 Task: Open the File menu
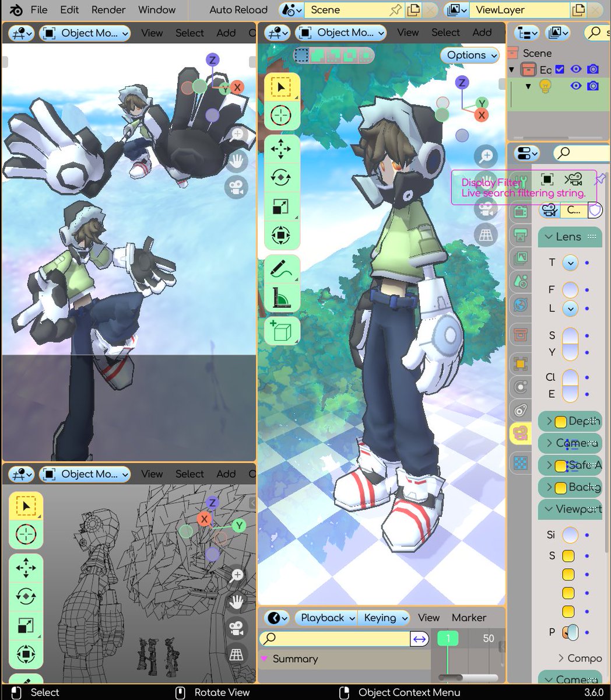tap(39, 10)
